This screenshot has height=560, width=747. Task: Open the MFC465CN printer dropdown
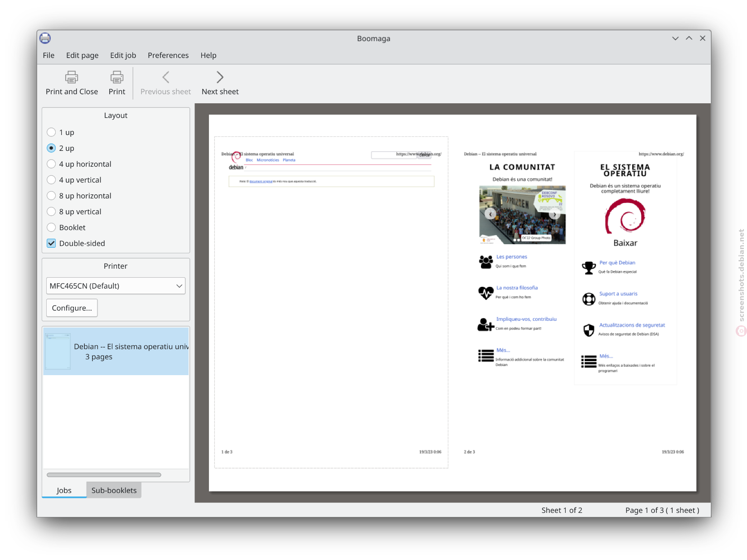[x=116, y=286]
